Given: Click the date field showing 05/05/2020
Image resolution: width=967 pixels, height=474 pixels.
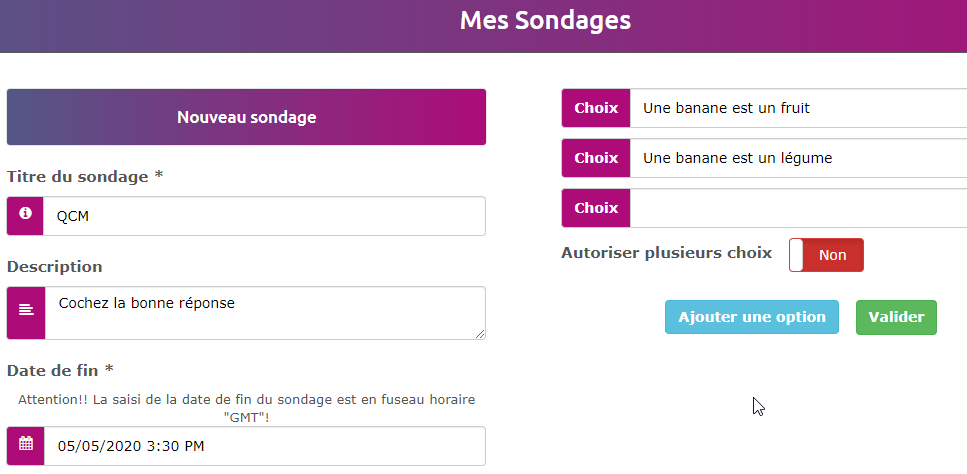Looking at the screenshot, I should [264, 446].
